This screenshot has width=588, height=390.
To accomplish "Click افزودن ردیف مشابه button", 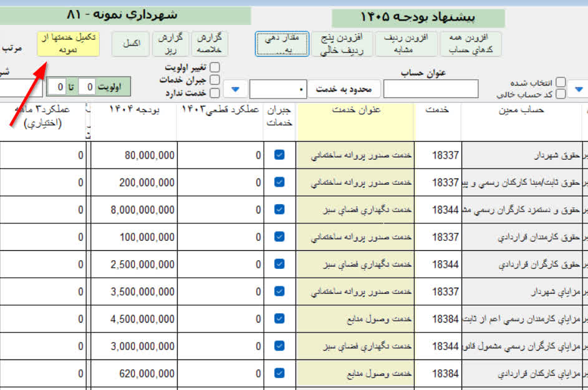I will point(405,44).
